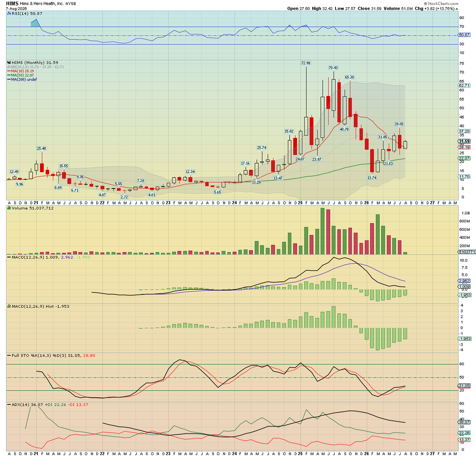
Task: Click the 62.71 upper band axis tag
Action: [464, 85]
